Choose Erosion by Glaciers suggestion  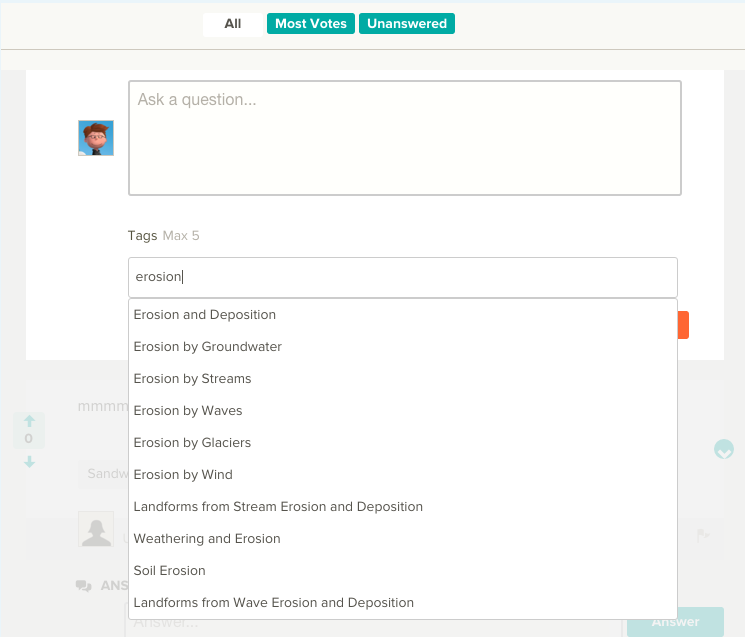tap(192, 443)
